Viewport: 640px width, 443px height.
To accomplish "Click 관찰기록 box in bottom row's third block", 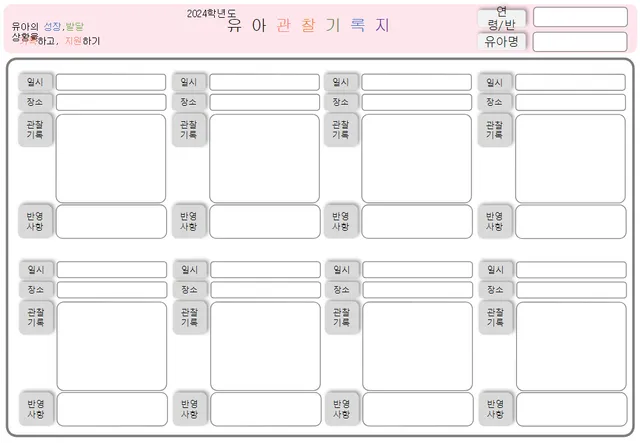I will coord(418,346).
